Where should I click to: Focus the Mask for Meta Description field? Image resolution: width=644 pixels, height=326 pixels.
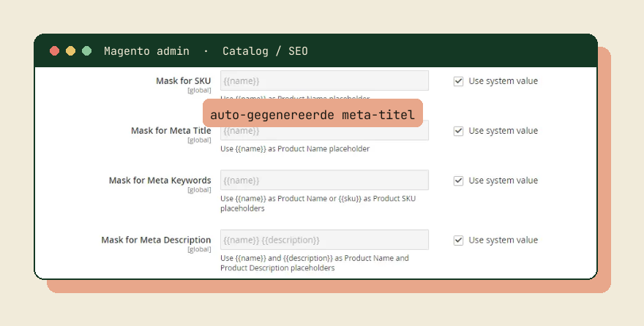324,240
